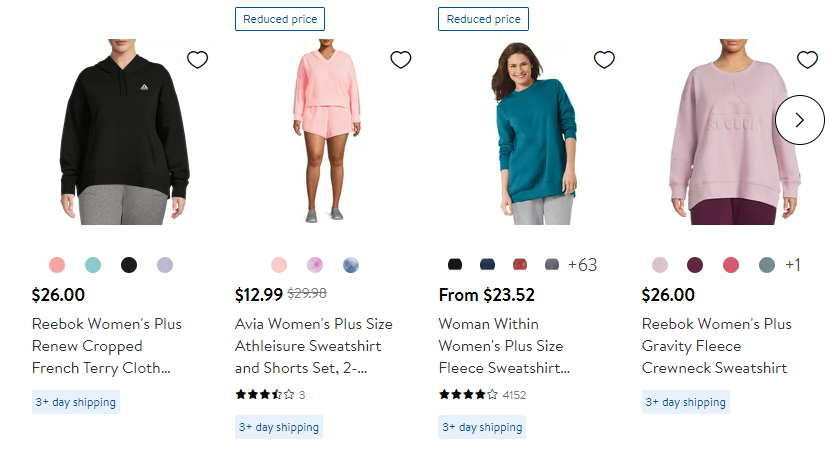This screenshot has height=460, width=839.
Task: Open Avia Women's Plus Size Athleisure link
Action: point(314,346)
